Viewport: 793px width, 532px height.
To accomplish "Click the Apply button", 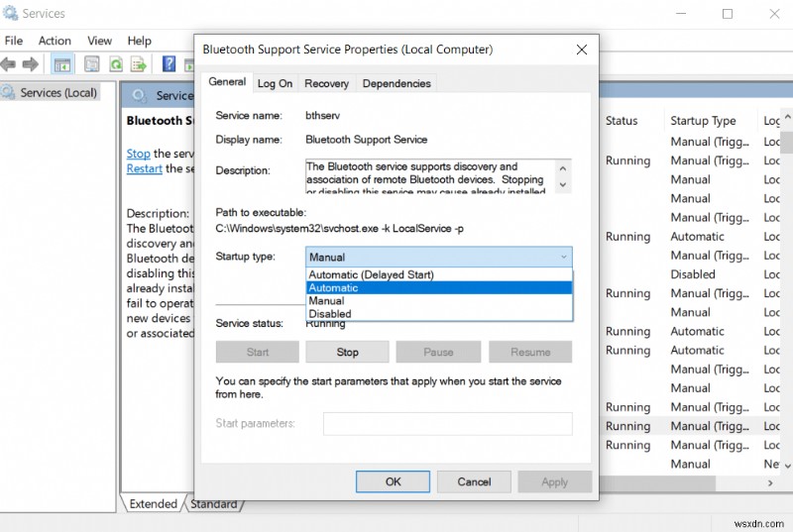I will [555, 482].
